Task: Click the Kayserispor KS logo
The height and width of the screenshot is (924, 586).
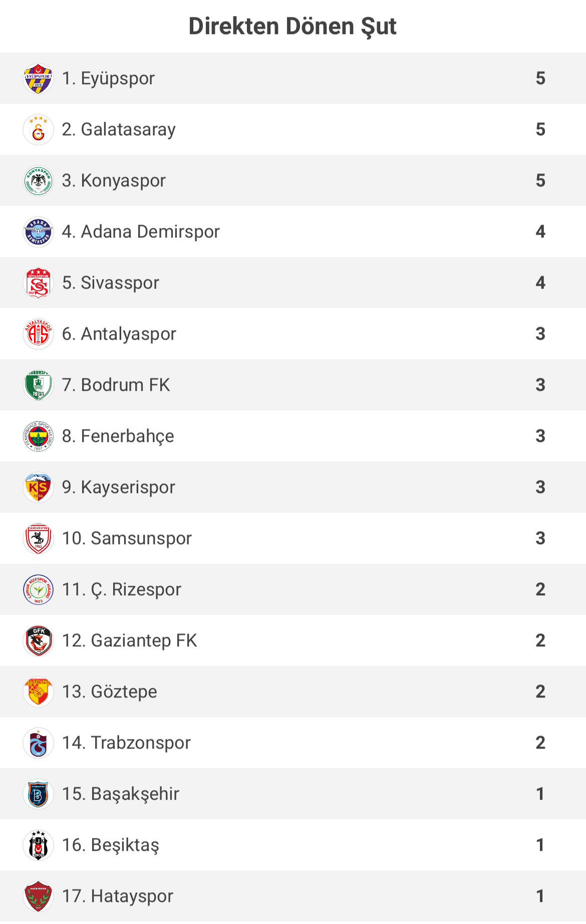Action: [38, 488]
